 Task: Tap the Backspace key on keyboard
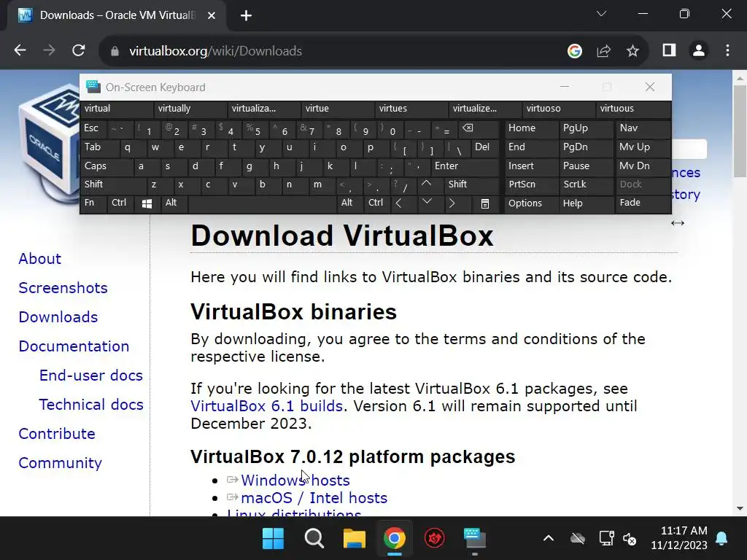pos(479,129)
